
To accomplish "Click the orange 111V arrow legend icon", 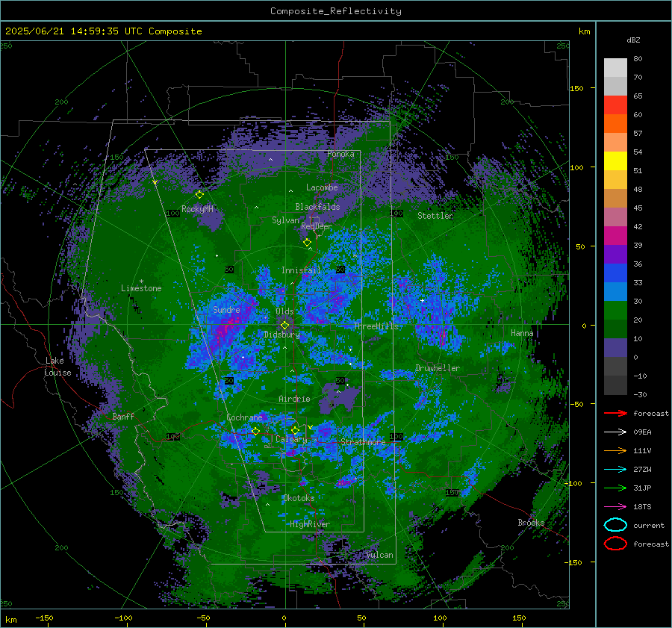I will tap(615, 450).
